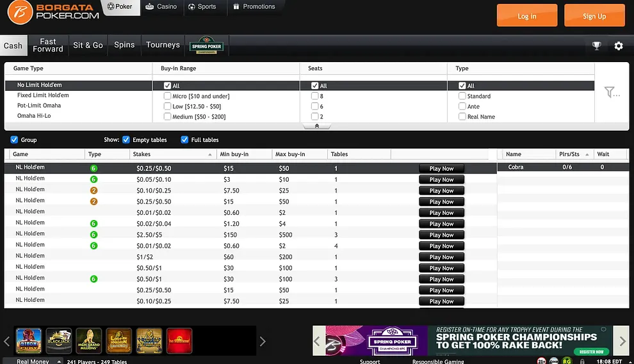Open the Casino top tab
The image size is (634, 364).
pos(161,7)
